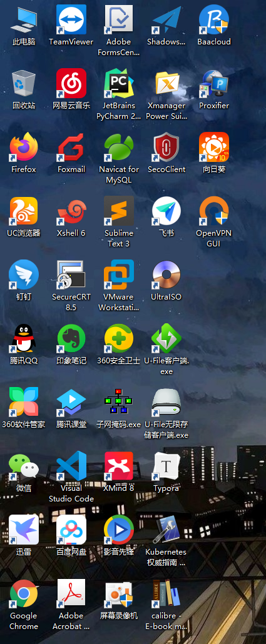
Task: Select the 子网掩码.exe network icon
Action: (x=119, y=402)
